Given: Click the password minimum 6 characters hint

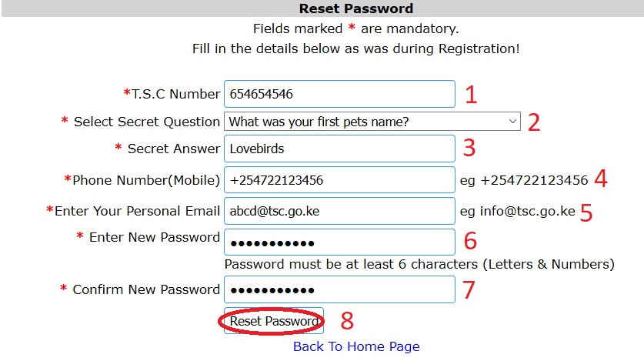Looking at the screenshot, I should [x=419, y=265].
